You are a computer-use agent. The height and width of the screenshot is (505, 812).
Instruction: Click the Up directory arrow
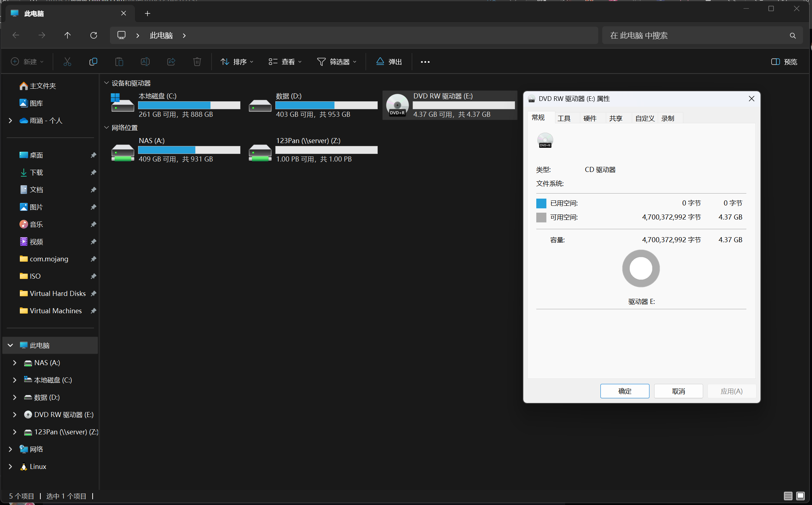67,35
